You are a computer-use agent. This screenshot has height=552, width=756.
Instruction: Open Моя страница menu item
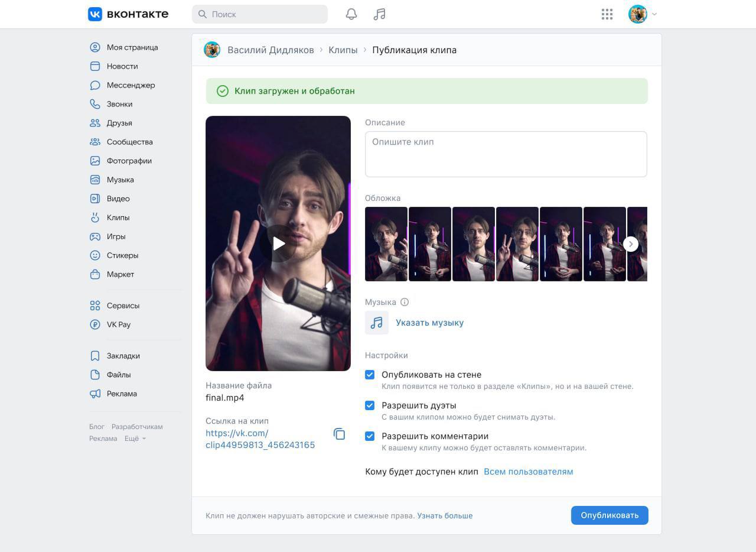tap(132, 47)
